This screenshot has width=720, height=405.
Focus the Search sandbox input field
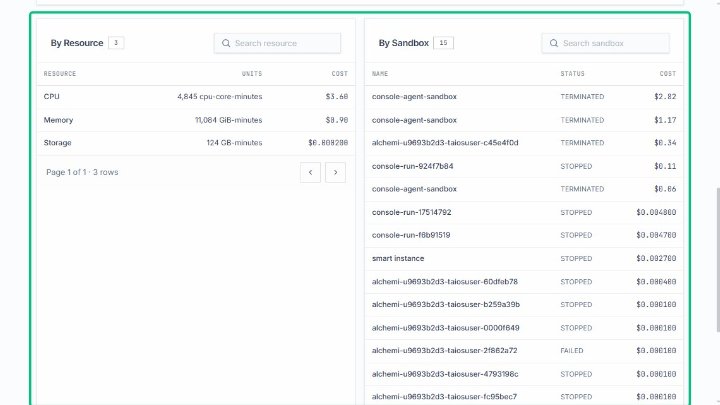[x=605, y=43]
